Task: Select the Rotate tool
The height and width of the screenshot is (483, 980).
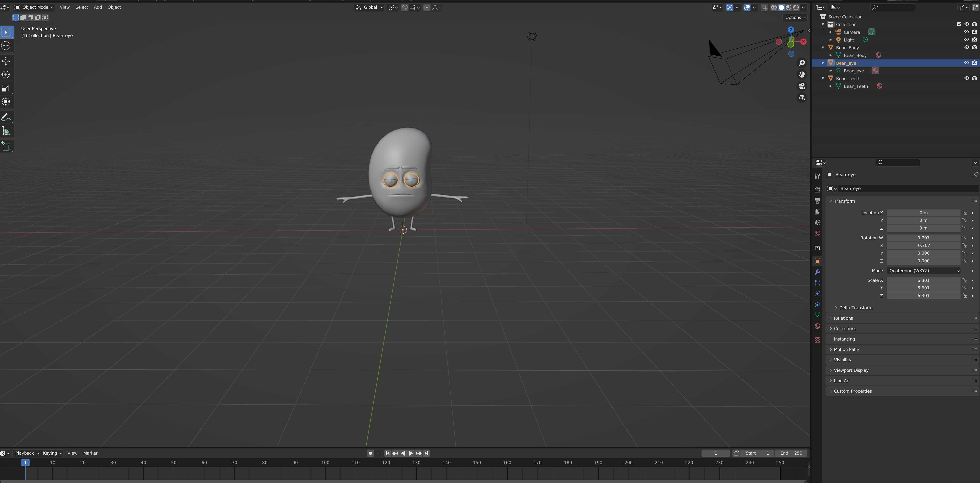Action: pos(6,75)
